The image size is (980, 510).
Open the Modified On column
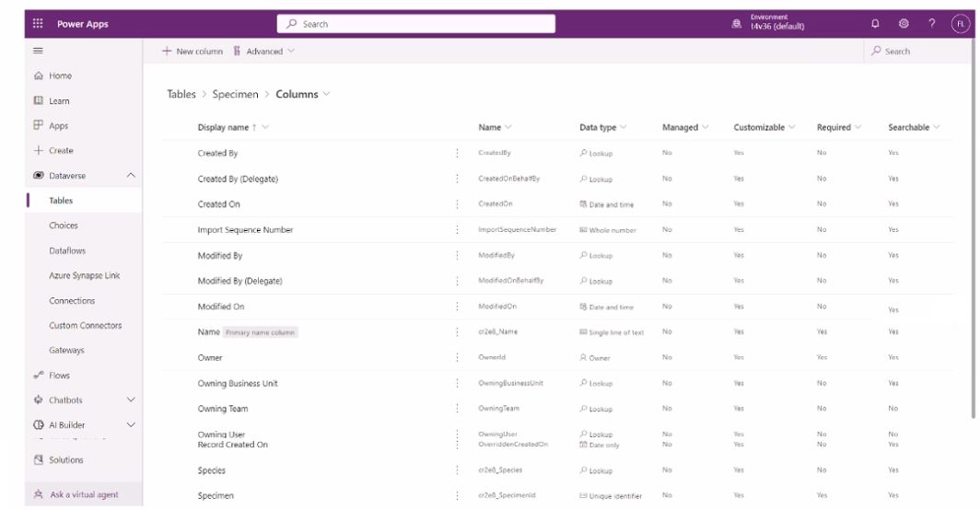click(x=221, y=307)
